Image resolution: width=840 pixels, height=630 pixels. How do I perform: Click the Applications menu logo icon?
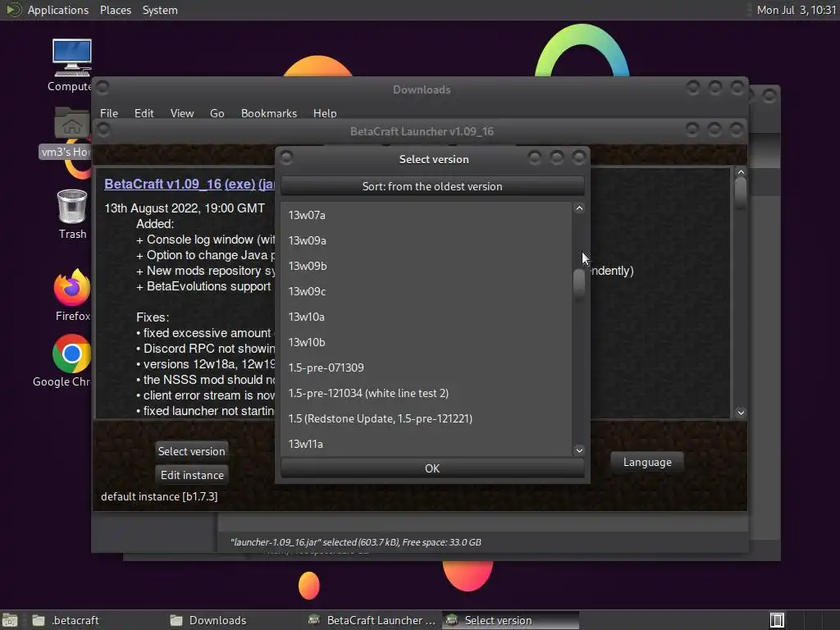click(x=13, y=10)
